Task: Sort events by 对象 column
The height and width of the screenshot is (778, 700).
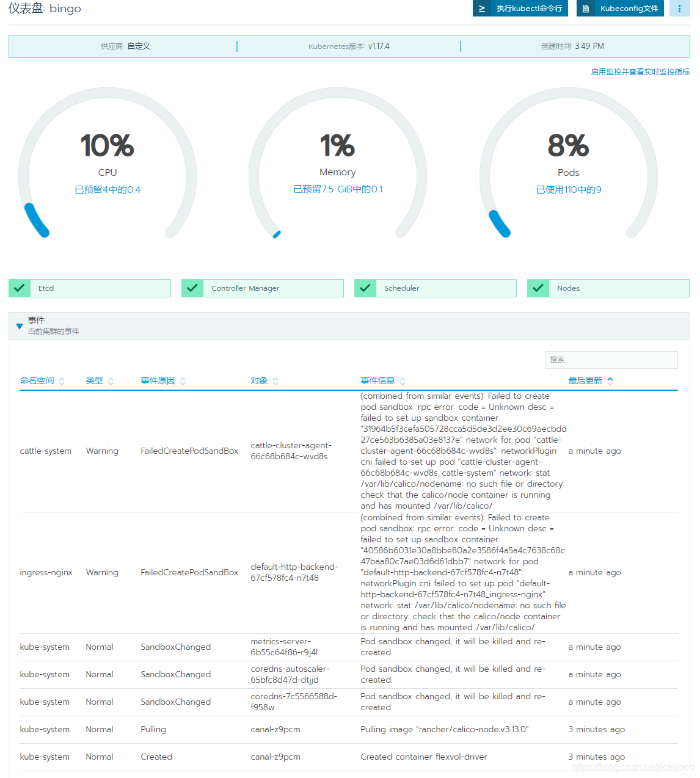Action: point(264,381)
